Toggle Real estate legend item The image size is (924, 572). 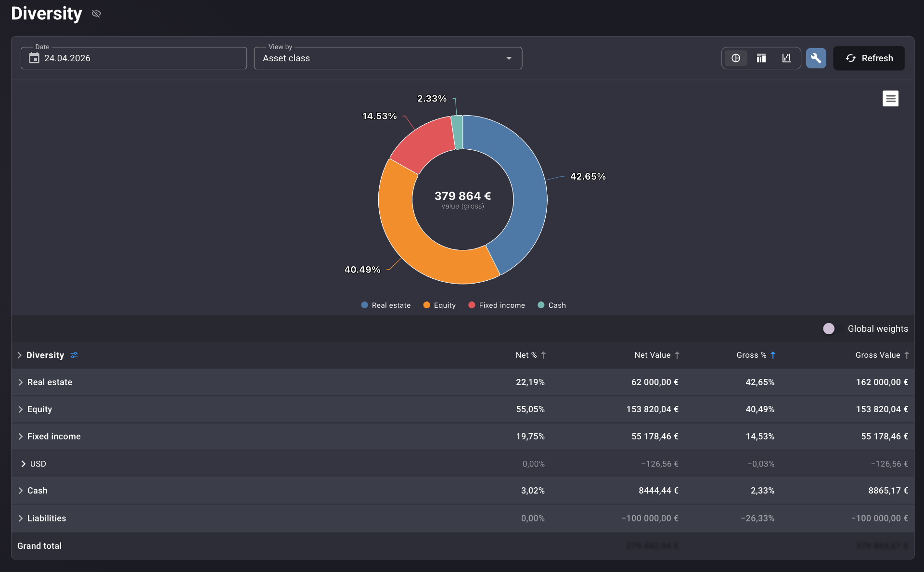(386, 305)
